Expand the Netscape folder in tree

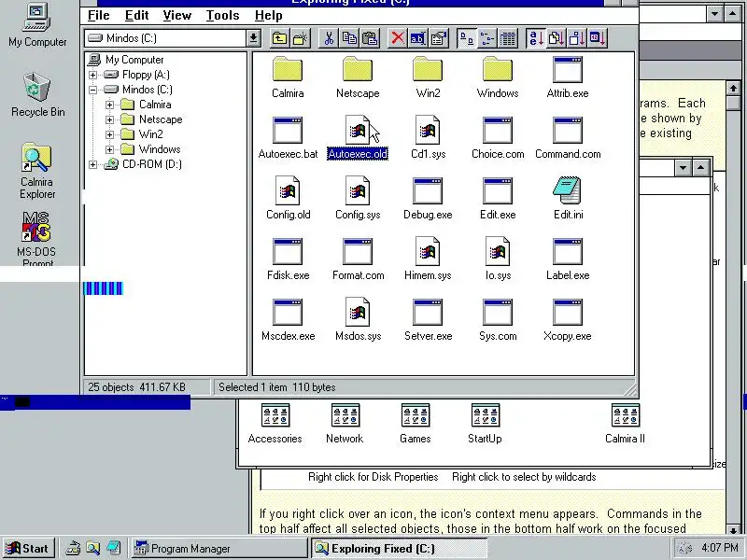point(110,119)
